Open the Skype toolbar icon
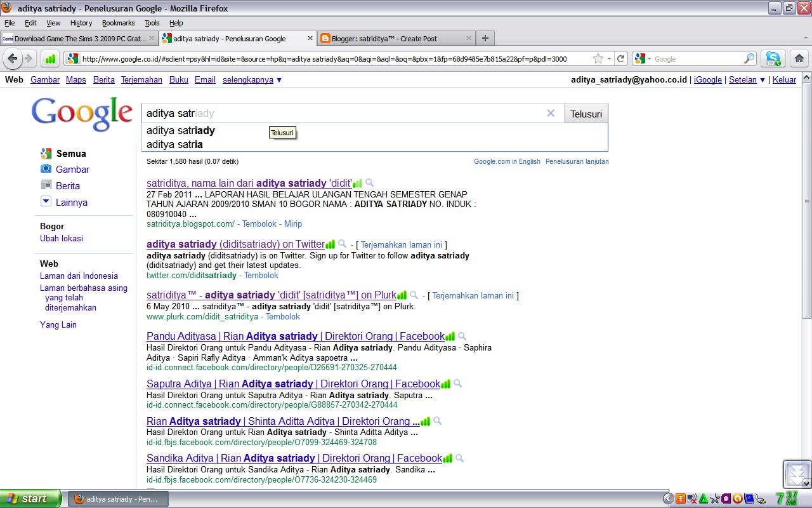Screen dimensions: 812x508 pos(773,58)
